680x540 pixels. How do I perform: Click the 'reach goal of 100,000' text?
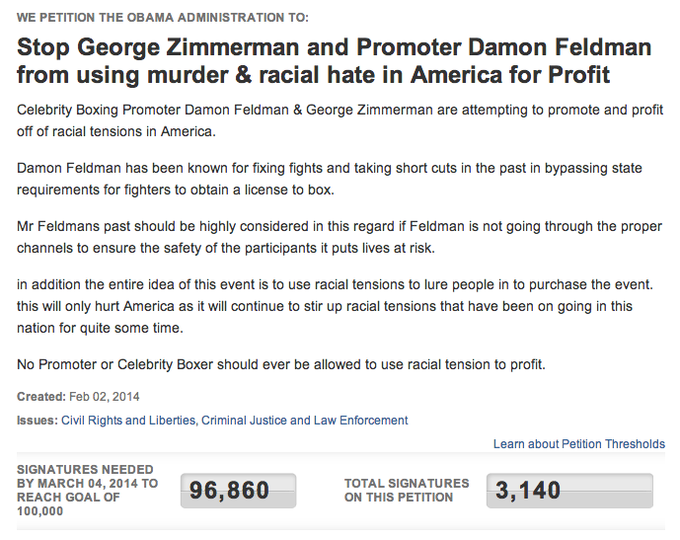[69, 504]
